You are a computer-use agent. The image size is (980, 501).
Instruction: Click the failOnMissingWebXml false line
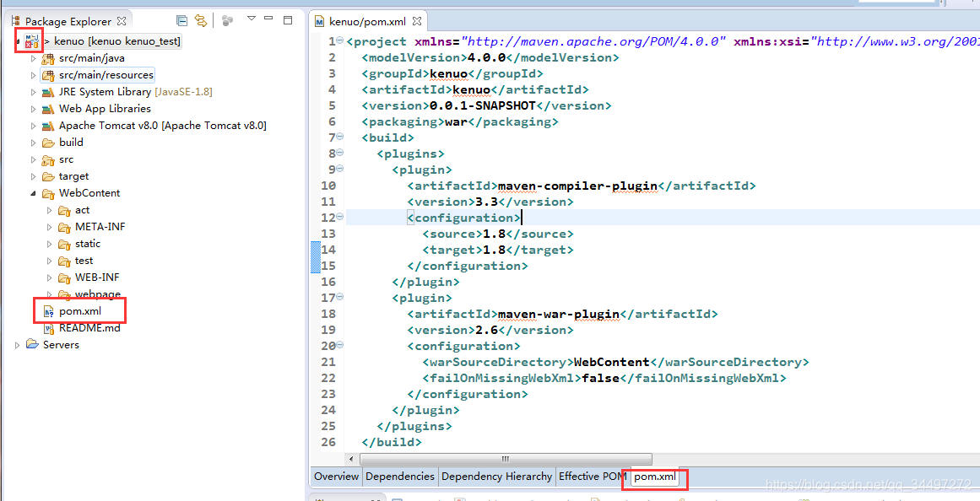point(604,378)
